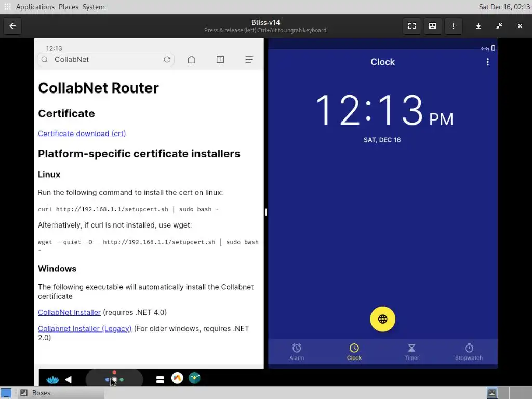This screenshot has width=532, height=399.
Task: Open the Boxes three-dot menu in header
Action: [x=453, y=26]
